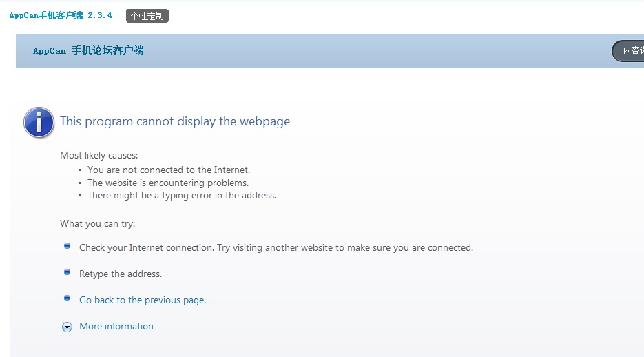Click the AppCan手机客户端 2.3.4 title
The image size is (644, 357).
tap(61, 16)
